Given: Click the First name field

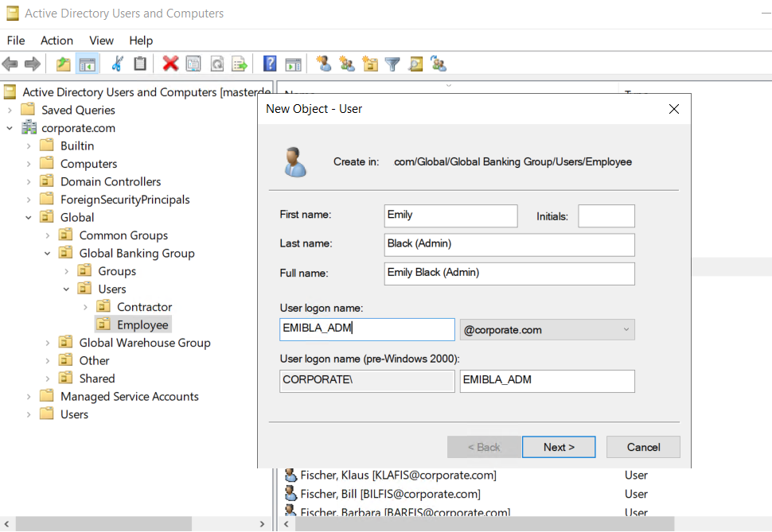Looking at the screenshot, I should tap(450, 216).
